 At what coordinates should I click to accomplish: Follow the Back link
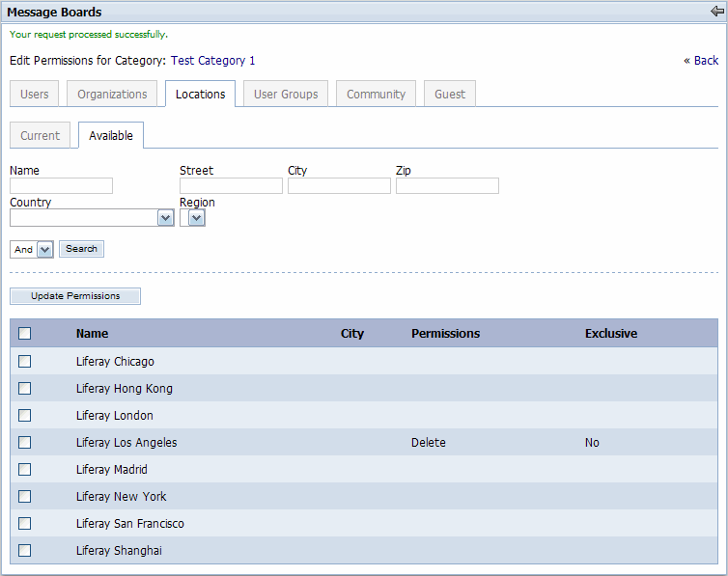pos(701,61)
